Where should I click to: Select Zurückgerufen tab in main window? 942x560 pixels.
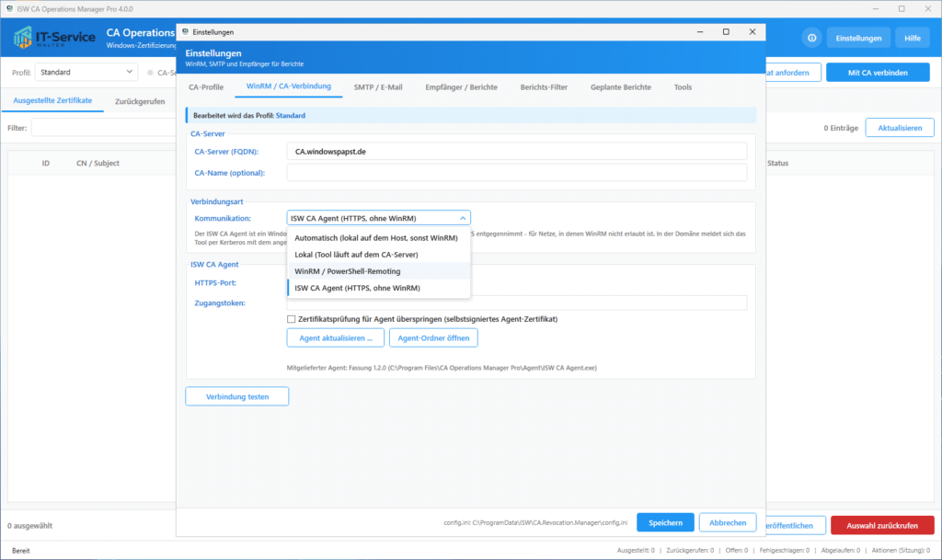tap(140, 101)
